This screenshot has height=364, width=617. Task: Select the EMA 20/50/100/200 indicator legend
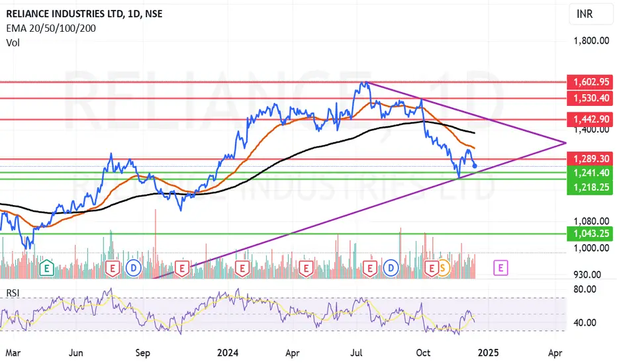[51, 28]
